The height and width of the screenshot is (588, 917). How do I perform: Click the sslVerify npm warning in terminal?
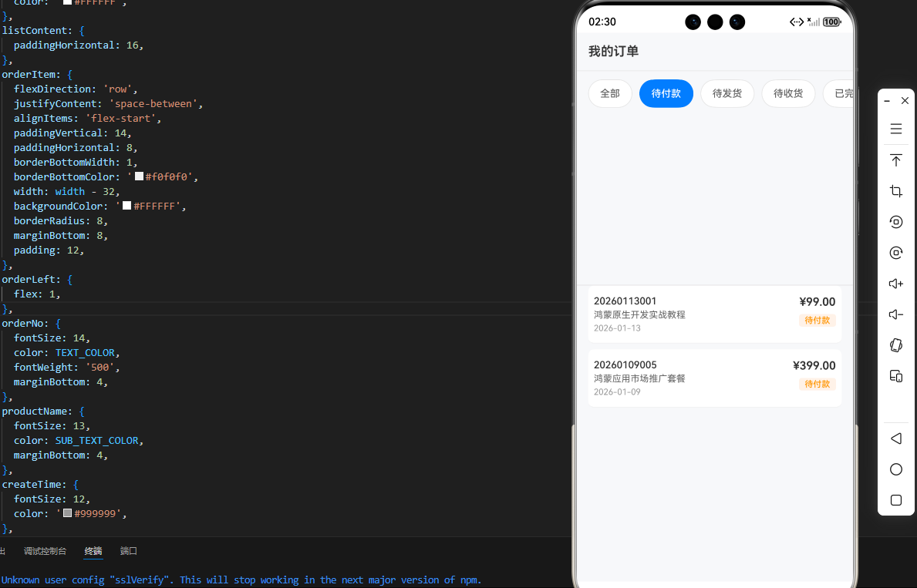[x=241, y=580]
